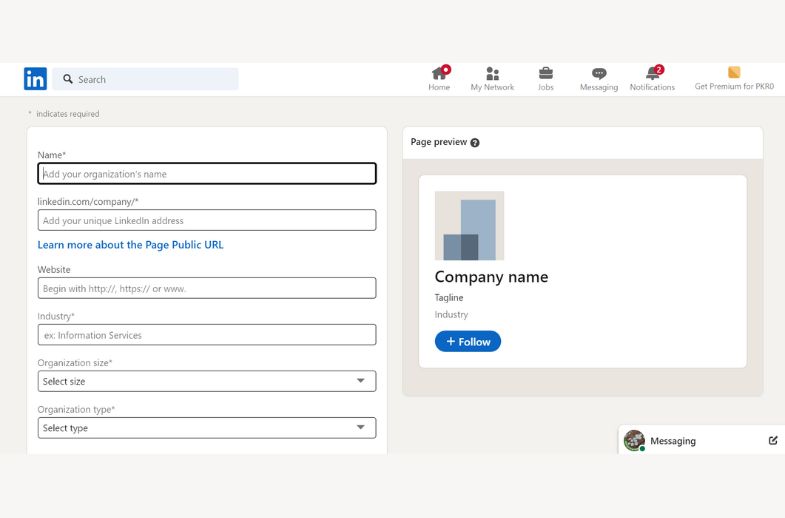Open My Network icon
785x518 pixels.
pos(493,74)
